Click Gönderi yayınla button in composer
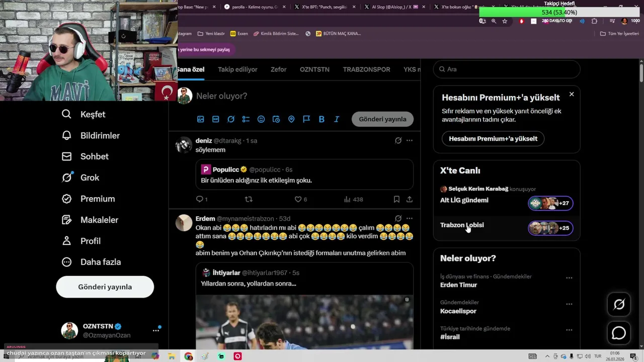The width and height of the screenshot is (644, 362). pos(382,119)
